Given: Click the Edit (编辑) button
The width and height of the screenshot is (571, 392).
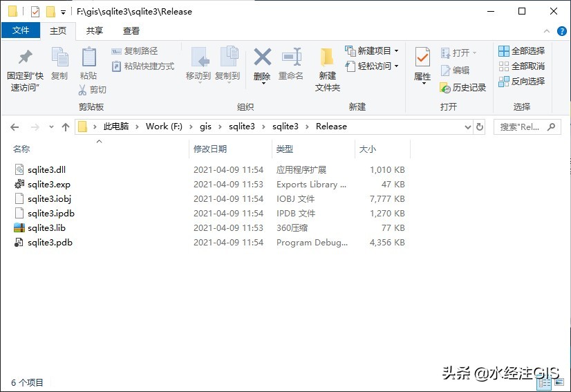Looking at the screenshot, I should [455, 71].
